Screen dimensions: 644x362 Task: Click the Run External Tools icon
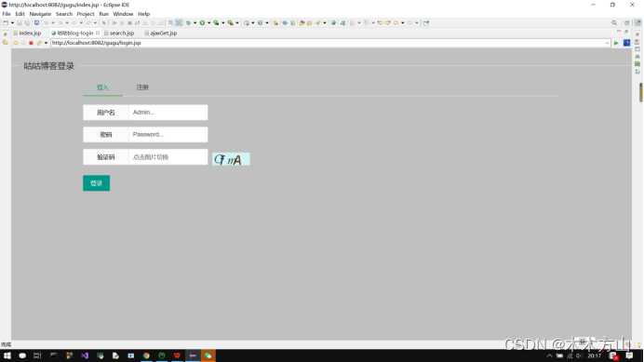coord(231,23)
